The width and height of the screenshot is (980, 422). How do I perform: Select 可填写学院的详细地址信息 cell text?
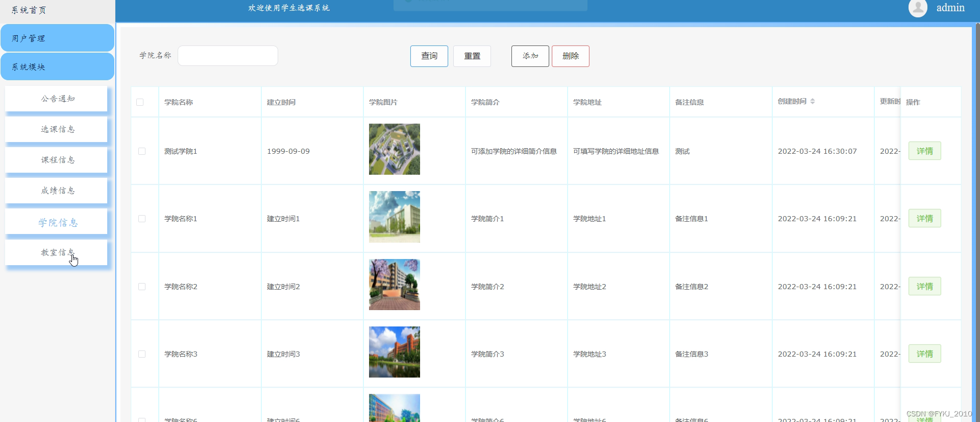[x=616, y=151]
